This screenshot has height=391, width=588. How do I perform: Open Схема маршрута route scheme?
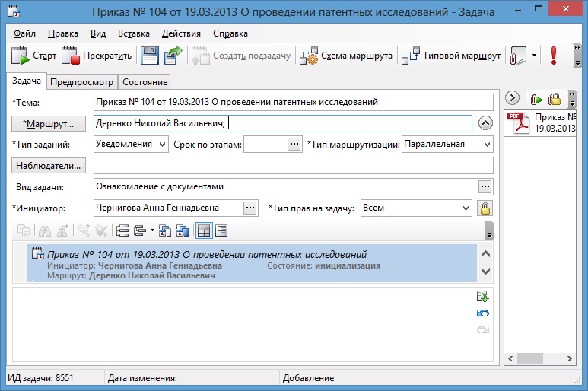(347, 56)
